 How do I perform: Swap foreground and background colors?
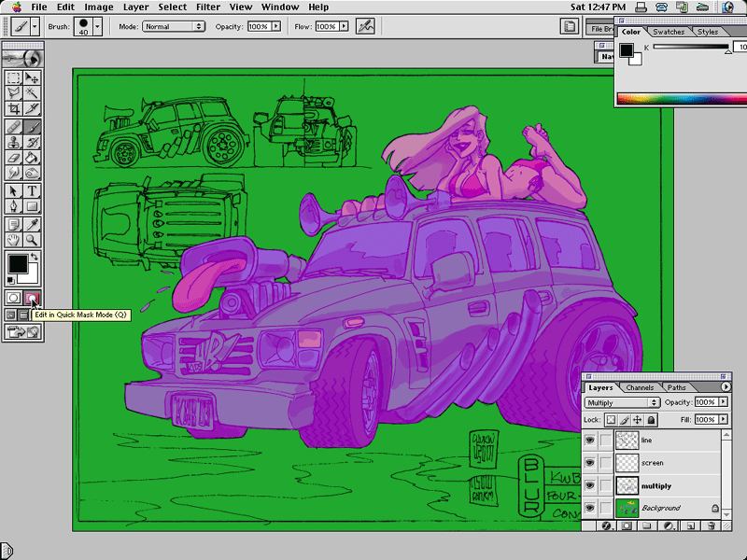click(35, 258)
